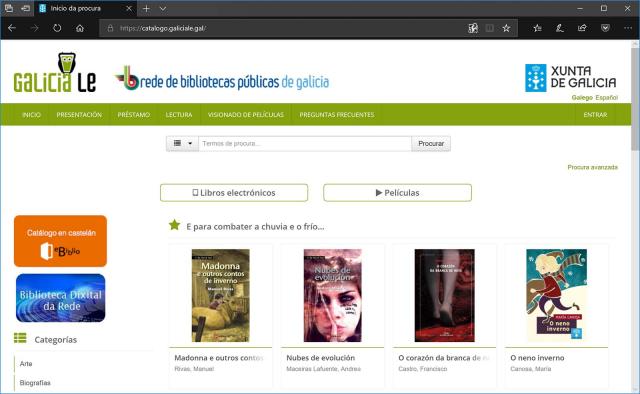Image resolution: width=640 pixels, height=394 pixels.
Task: Share this page using the share icon
Action: [x=582, y=28]
